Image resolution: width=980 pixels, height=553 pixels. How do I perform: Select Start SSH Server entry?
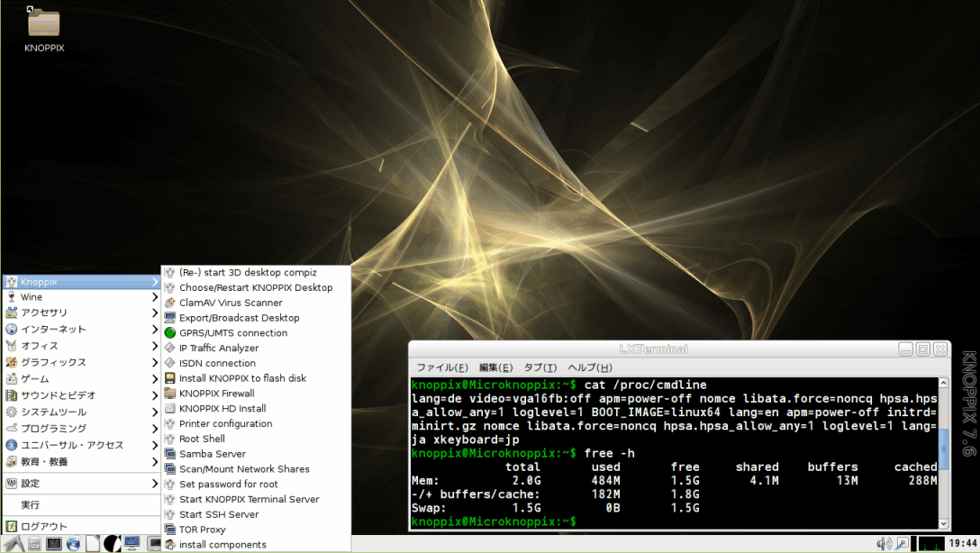(x=256, y=514)
